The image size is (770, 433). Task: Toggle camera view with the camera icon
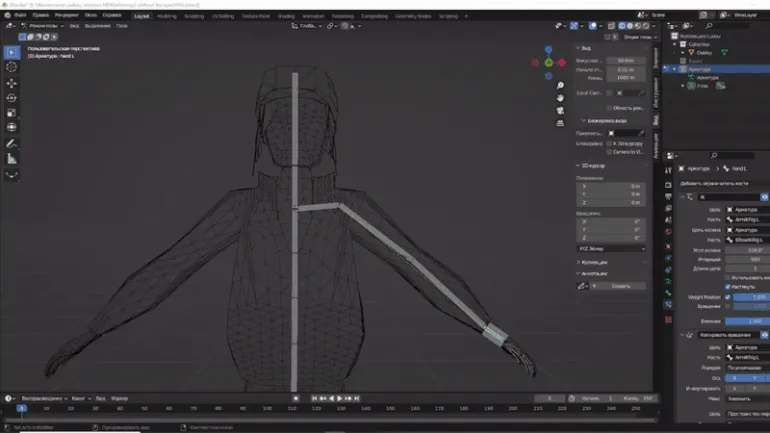pyautogui.click(x=560, y=111)
